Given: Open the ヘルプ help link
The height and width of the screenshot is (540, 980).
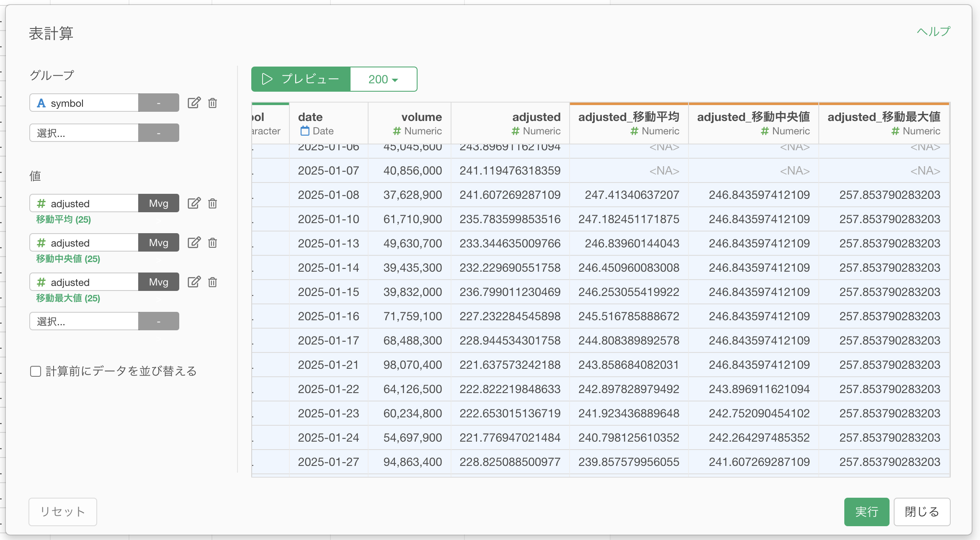Looking at the screenshot, I should (934, 32).
